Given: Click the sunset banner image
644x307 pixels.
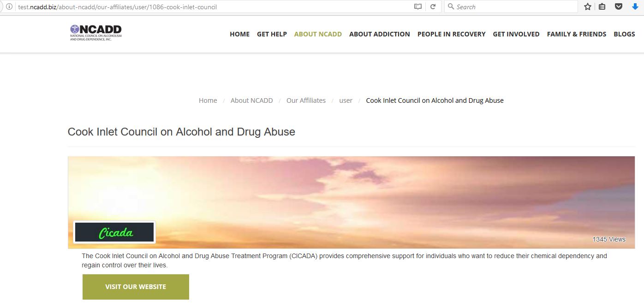Looking at the screenshot, I should 351,202.
